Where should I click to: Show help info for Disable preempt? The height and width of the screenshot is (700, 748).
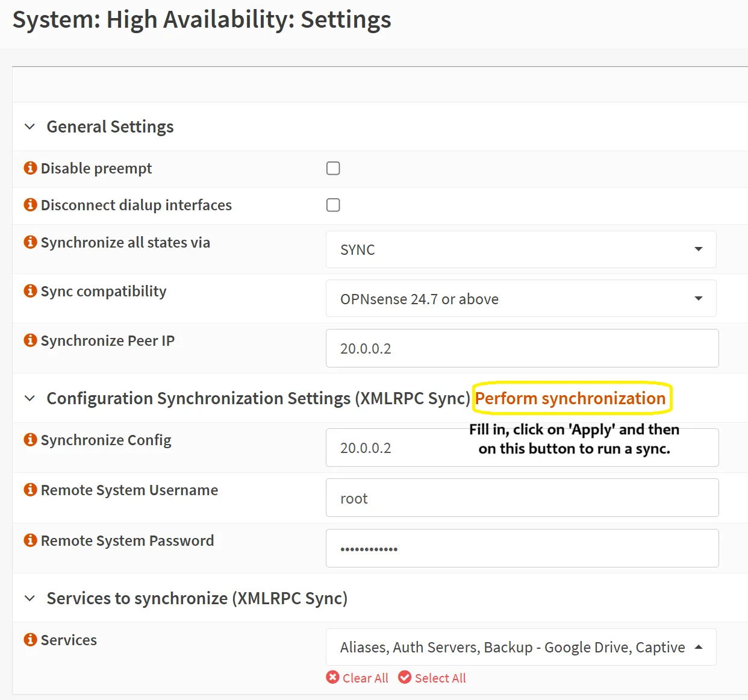click(30, 168)
